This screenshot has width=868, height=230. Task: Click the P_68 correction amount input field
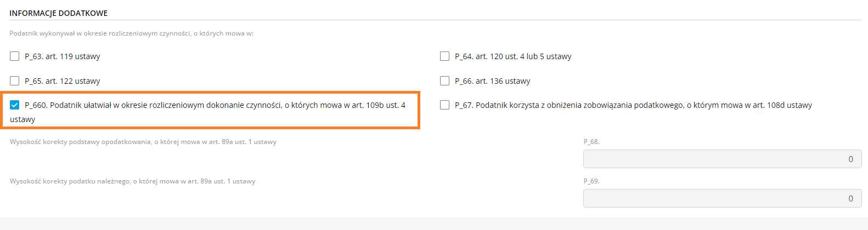click(722, 159)
